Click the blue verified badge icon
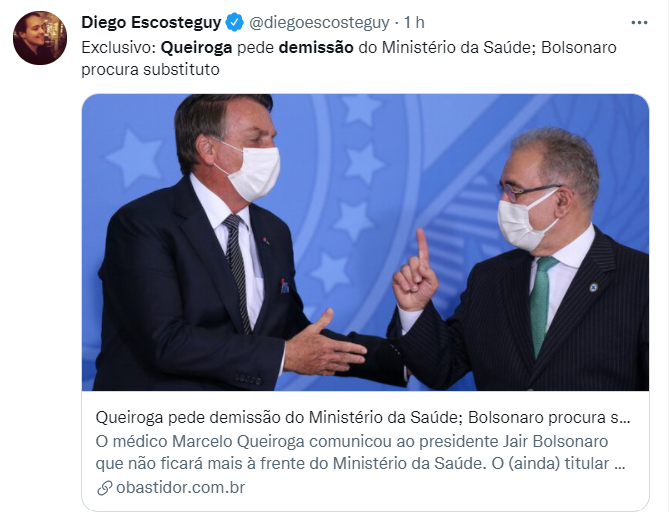This screenshot has width=671, height=512. click(x=235, y=23)
